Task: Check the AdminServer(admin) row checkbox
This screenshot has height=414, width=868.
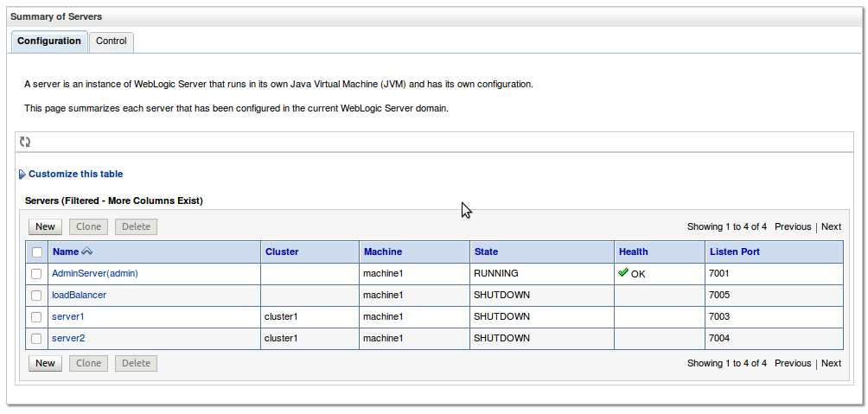Action: point(36,274)
